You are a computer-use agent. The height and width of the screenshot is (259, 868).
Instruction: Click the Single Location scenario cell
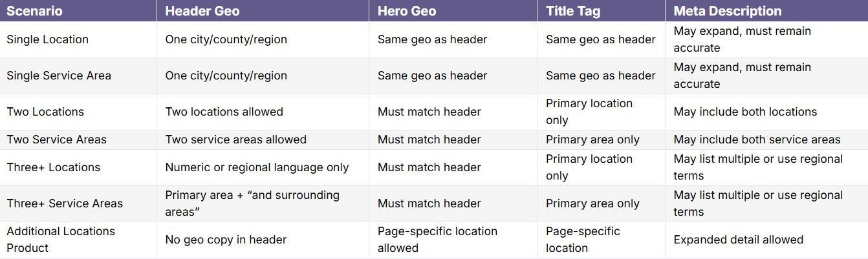coord(48,39)
